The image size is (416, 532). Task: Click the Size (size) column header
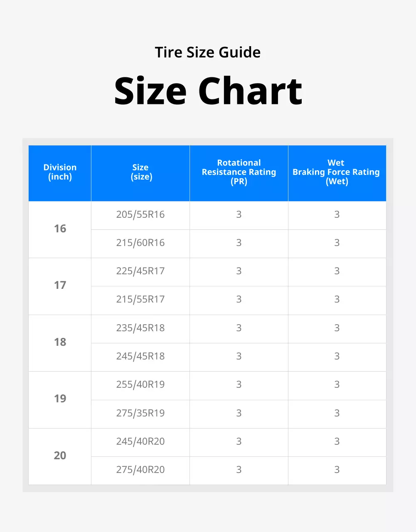pos(140,172)
